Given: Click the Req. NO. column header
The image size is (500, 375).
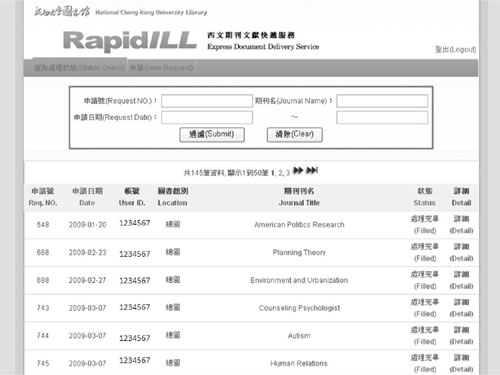Looking at the screenshot, I should coord(43,197).
